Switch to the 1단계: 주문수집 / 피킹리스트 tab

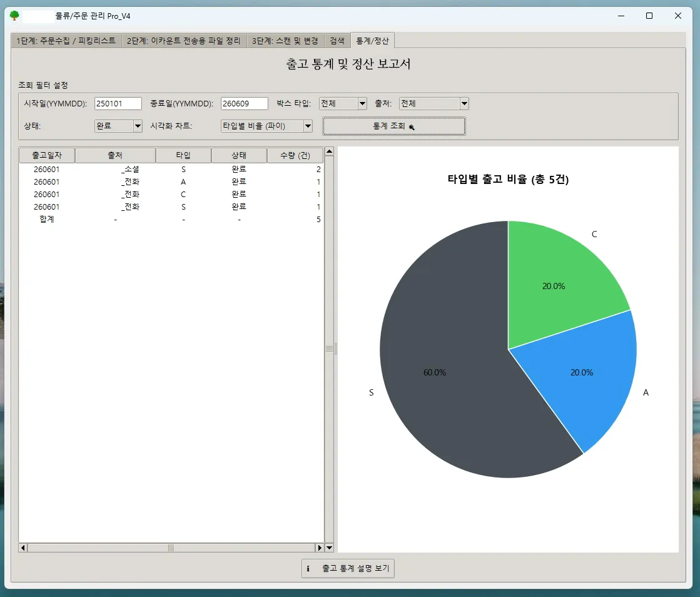pos(66,41)
